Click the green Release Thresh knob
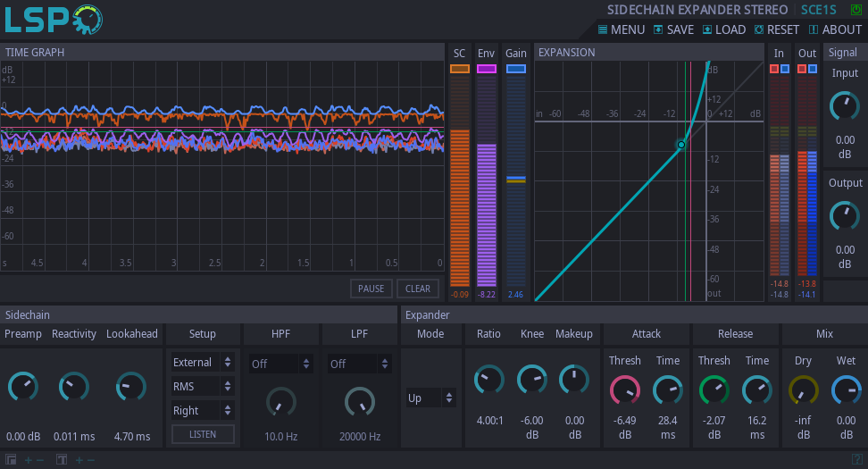The width and height of the screenshot is (868, 469). (714, 390)
